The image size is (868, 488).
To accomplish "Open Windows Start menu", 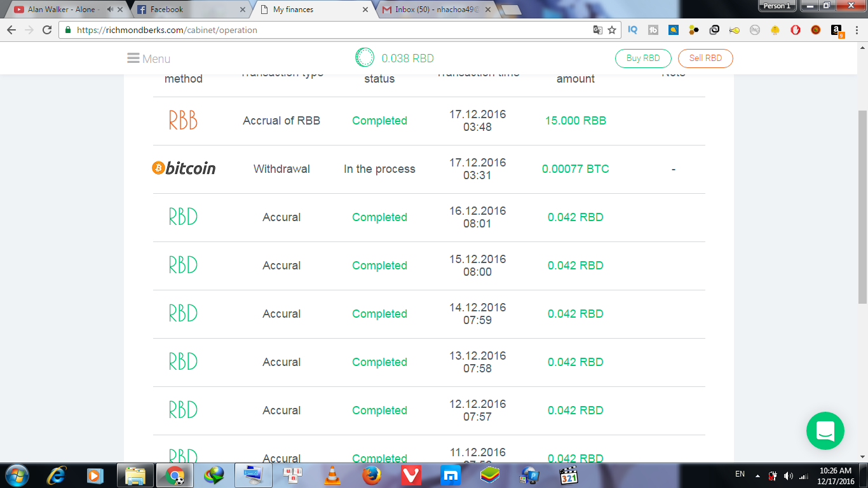I will pyautogui.click(x=16, y=475).
